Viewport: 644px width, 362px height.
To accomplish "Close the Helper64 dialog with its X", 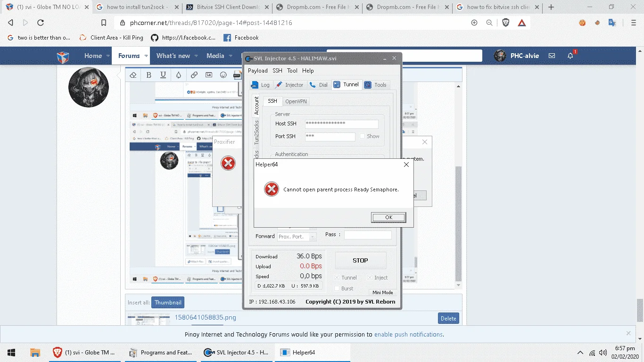I will (406, 165).
